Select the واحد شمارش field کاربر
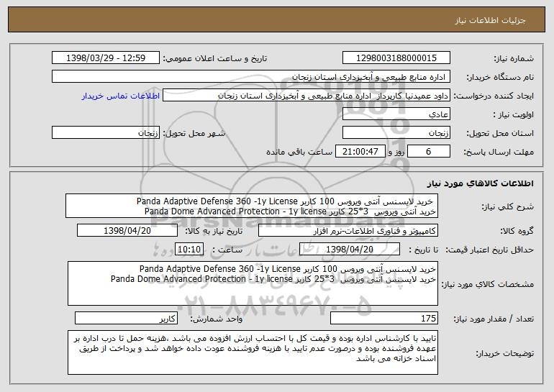This screenshot has width=554, height=392. click(x=126, y=318)
